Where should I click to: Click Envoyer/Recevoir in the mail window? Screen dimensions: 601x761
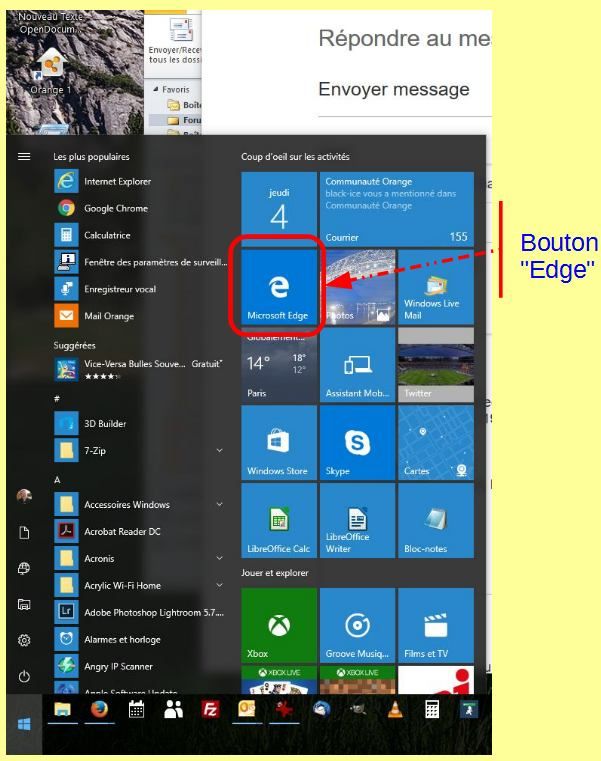[175, 41]
